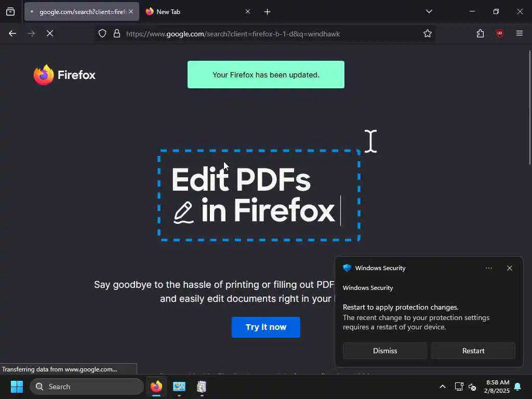This screenshot has height=399, width=532.
Task: Open the Firefox application menu
Action: 520,33
